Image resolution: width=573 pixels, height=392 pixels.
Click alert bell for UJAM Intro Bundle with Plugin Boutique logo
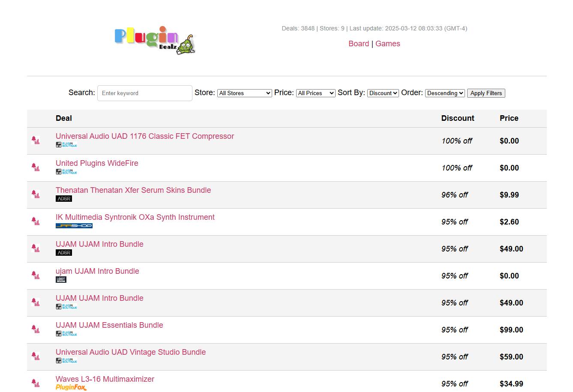pyautogui.click(x=36, y=302)
